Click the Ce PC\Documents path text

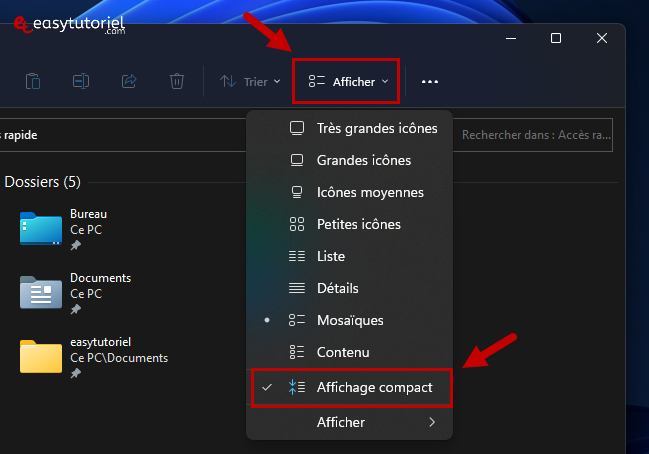[x=119, y=358]
